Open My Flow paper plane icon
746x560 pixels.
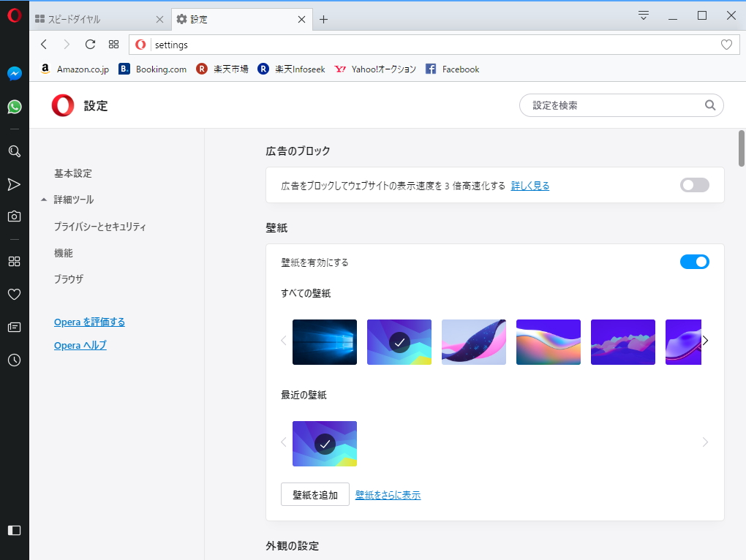click(x=14, y=184)
